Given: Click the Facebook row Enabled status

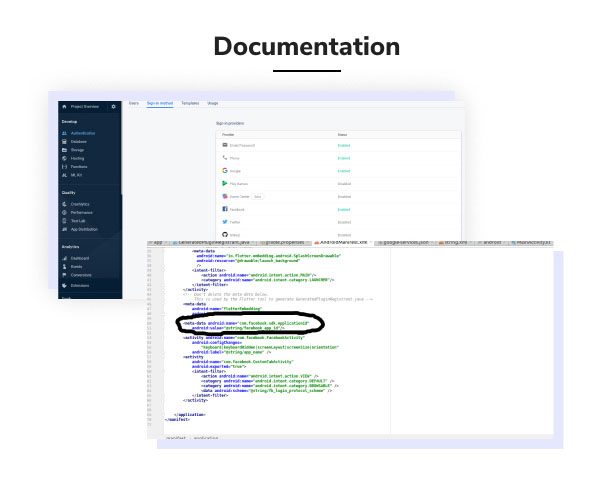Looking at the screenshot, I should (x=344, y=209).
